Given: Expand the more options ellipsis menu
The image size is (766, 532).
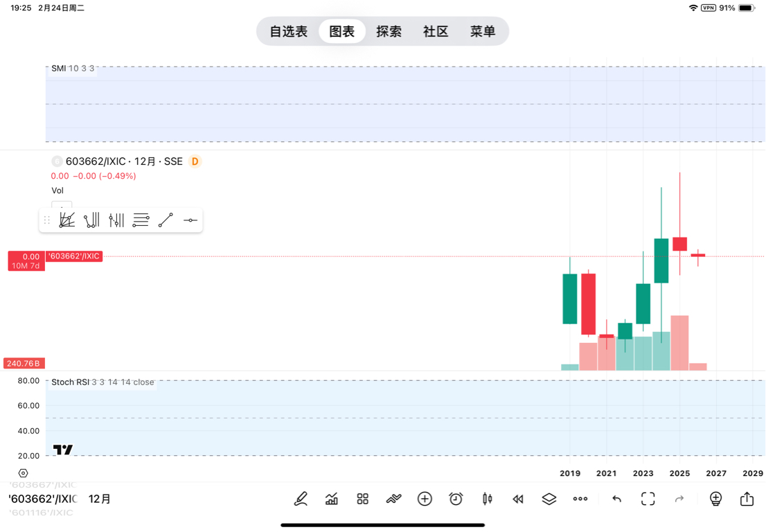Looking at the screenshot, I should click(580, 499).
